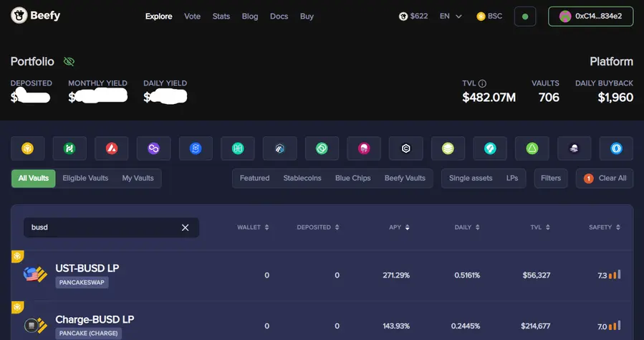
Task: Filter by Celo green rings chain icon
Action: (x=322, y=148)
